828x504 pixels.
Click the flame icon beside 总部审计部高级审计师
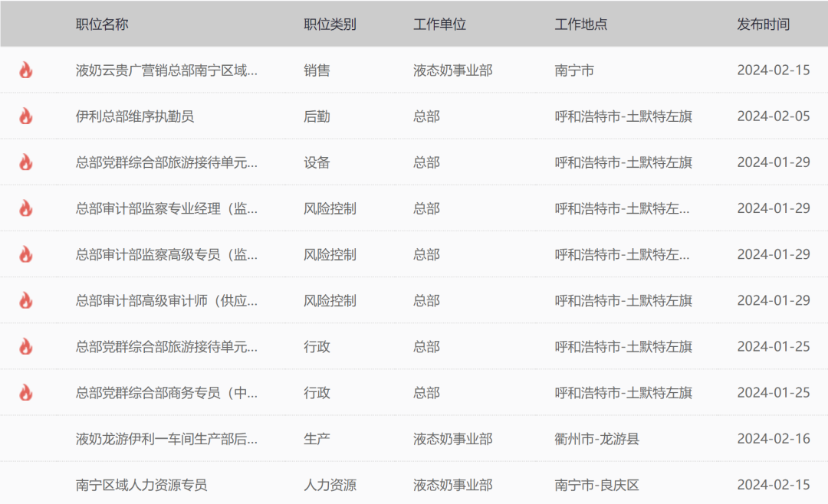pos(26,300)
